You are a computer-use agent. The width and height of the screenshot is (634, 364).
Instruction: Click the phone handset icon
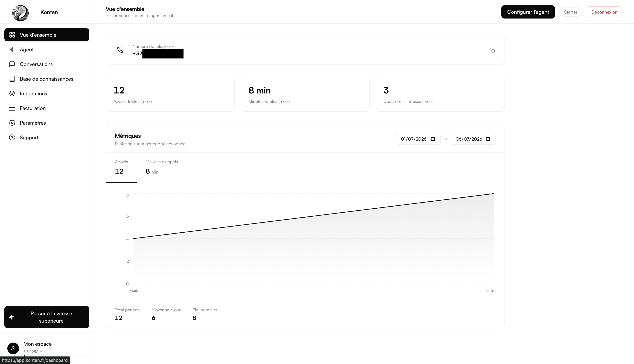120,50
